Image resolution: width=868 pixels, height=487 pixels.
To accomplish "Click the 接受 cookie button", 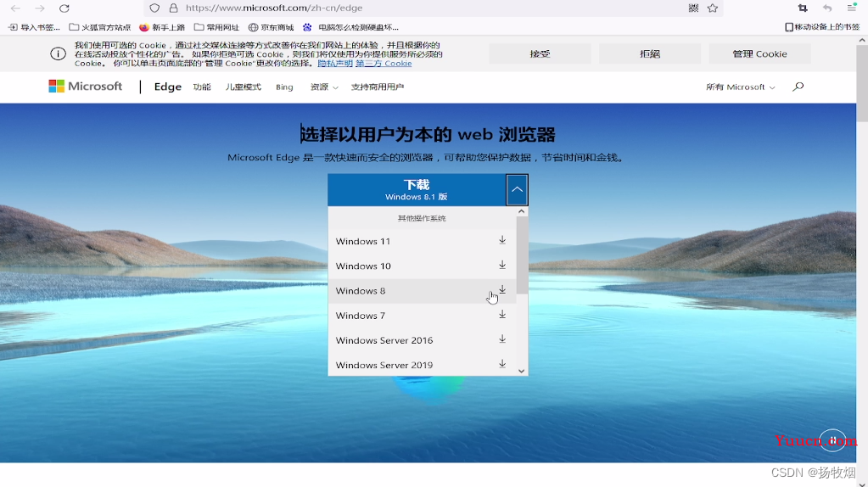I will pos(540,53).
